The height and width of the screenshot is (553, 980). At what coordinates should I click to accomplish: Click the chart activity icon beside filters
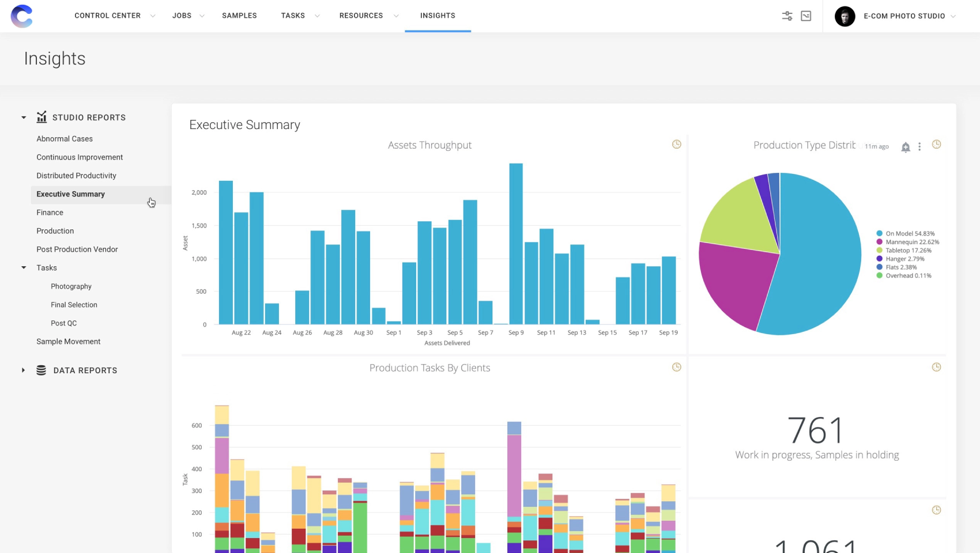[807, 16]
